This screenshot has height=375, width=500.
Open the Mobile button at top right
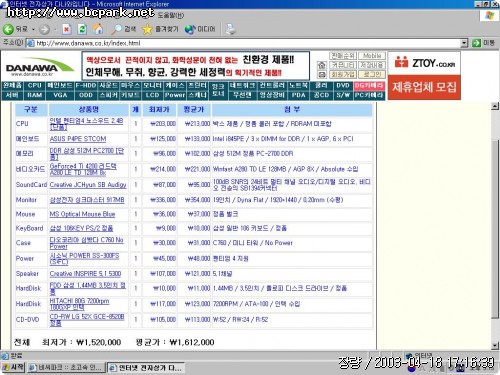[372, 55]
